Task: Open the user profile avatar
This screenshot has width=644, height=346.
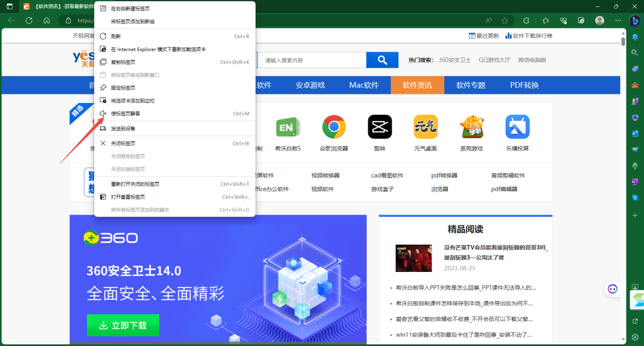Action: coord(600,20)
